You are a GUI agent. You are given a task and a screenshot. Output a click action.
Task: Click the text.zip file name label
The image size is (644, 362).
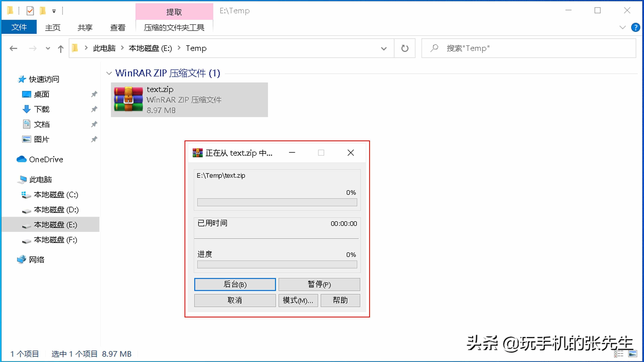160,89
